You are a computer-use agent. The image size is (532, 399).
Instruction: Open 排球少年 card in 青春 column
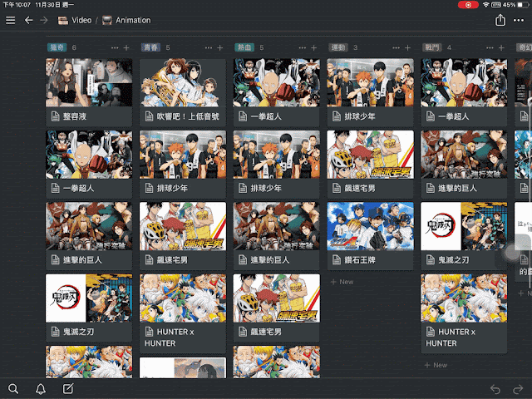click(x=183, y=165)
